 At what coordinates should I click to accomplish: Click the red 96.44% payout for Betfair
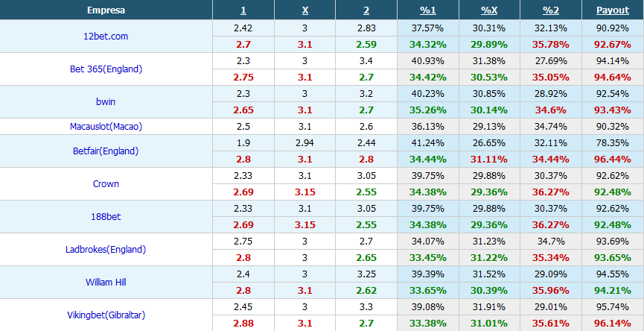613,160
